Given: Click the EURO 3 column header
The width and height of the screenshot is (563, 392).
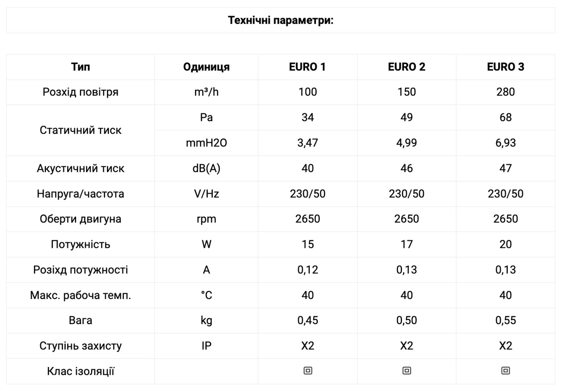Looking at the screenshot, I should point(506,67).
